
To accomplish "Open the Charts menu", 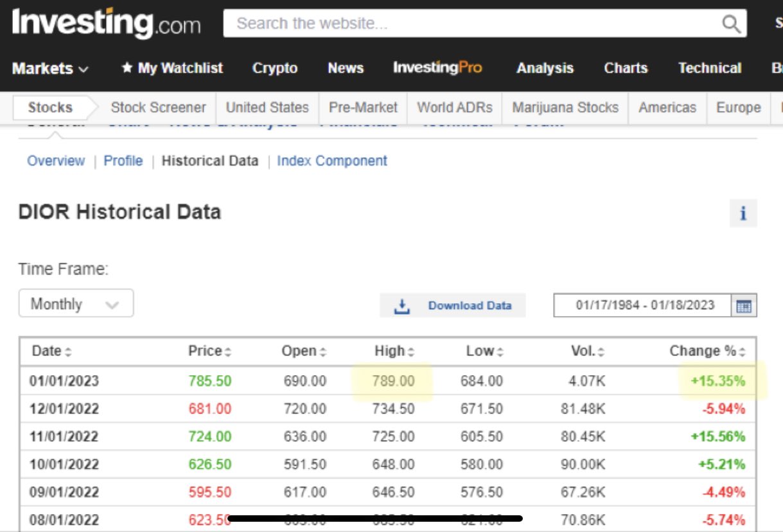I will [x=626, y=68].
